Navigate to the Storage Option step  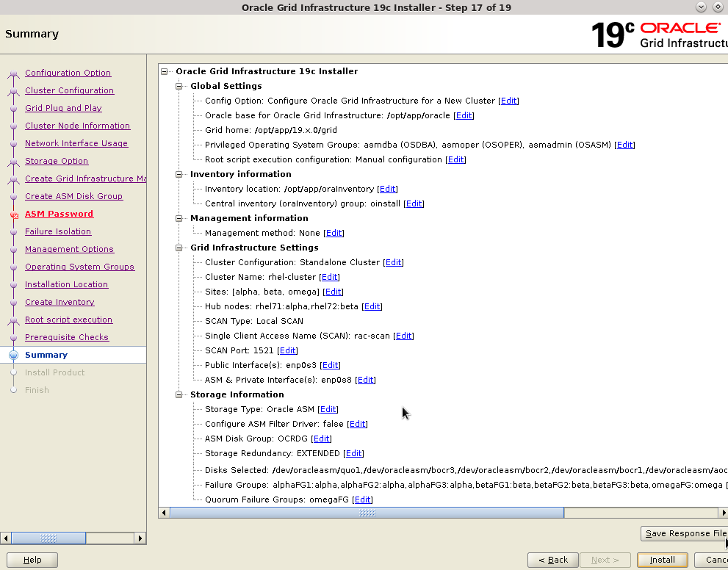coord(57,161)
